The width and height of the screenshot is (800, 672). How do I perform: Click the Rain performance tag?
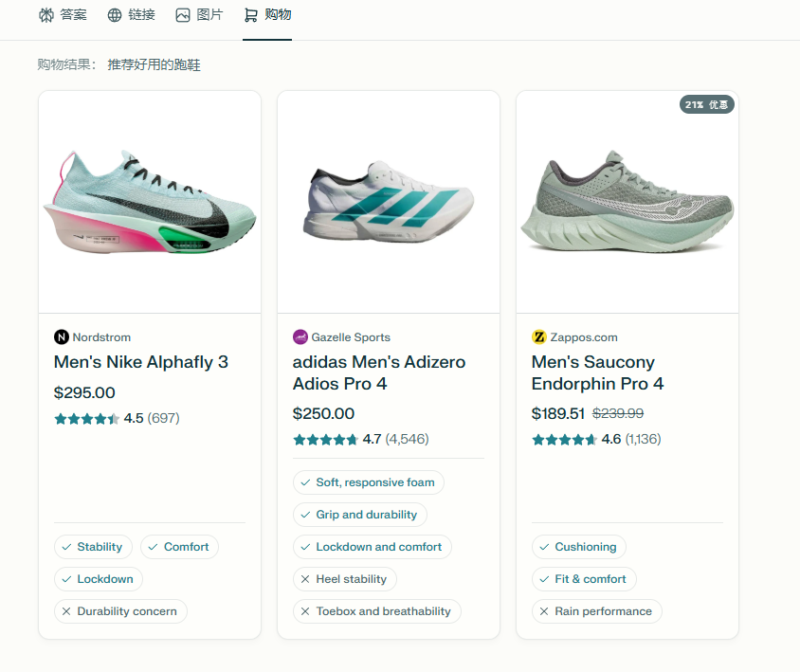(597, 611)
